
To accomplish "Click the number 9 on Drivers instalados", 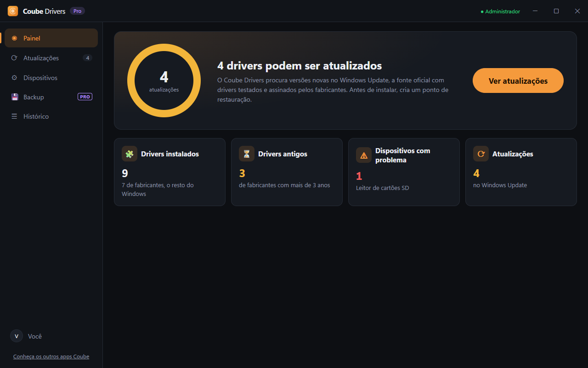I will pyautogui.click(x=125, y=173).
